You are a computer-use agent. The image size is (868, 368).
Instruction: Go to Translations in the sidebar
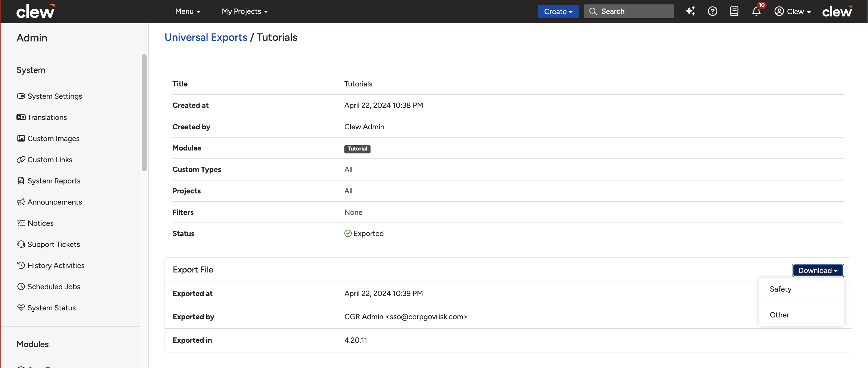(x=47, y=117)
